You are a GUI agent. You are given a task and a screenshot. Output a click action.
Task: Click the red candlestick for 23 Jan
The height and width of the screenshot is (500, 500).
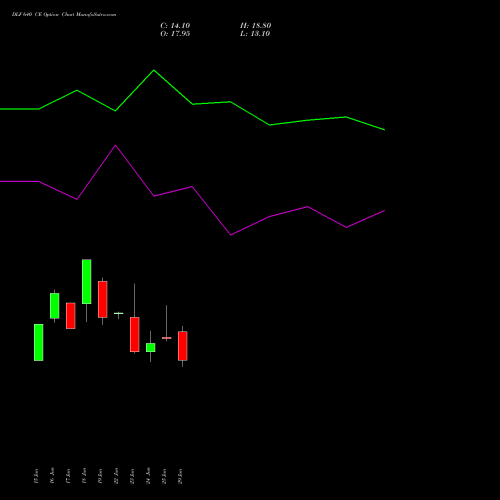coord(135,334)
